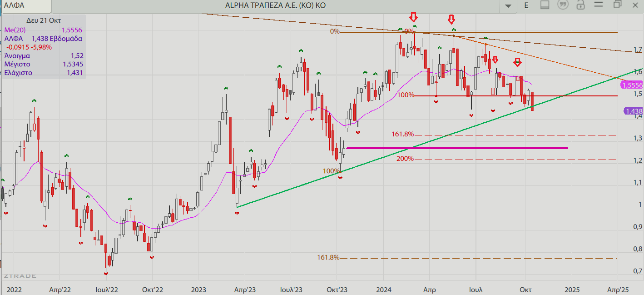The height and width of the screenshot is (295, 644).
Task: Click the '0,7' price axis label
Action: (638, 271)
